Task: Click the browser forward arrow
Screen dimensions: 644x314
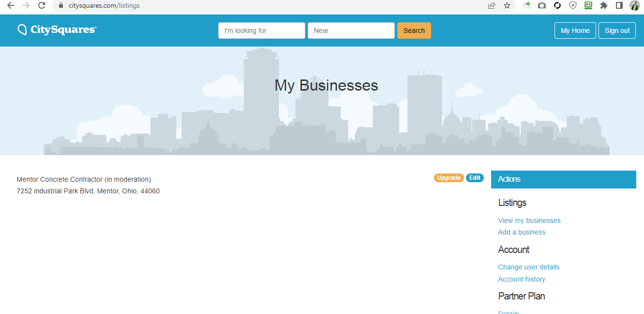Action: click(26, 6)
